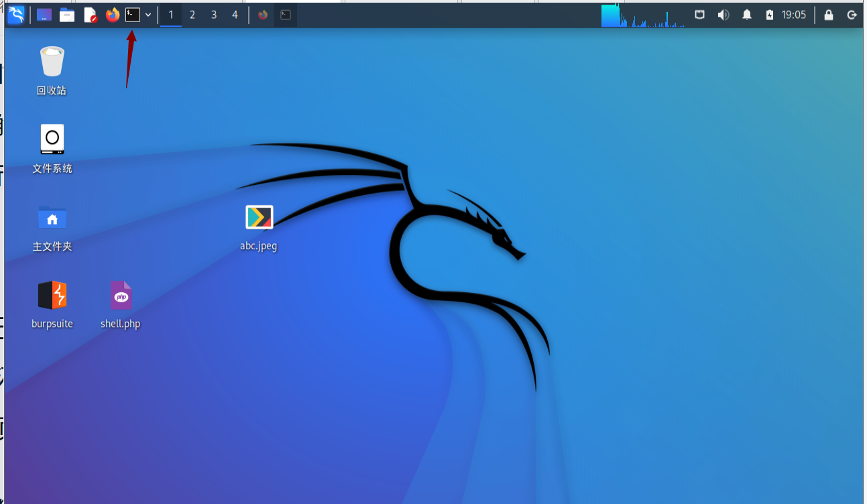Open the volume control in system tray
This screenshot has width=867, height=504.
pos(724,15)
